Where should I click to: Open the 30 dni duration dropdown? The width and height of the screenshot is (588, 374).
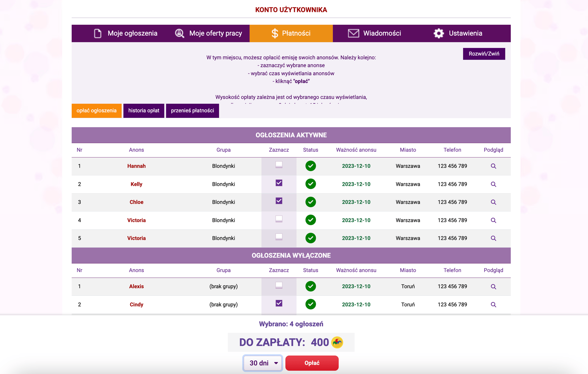263,363
